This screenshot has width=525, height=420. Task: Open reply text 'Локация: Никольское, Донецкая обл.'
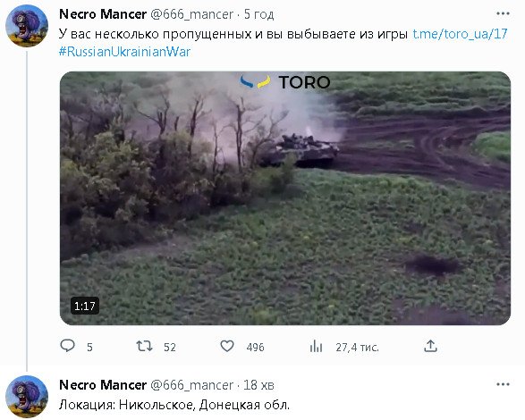(x=174, y=405)
